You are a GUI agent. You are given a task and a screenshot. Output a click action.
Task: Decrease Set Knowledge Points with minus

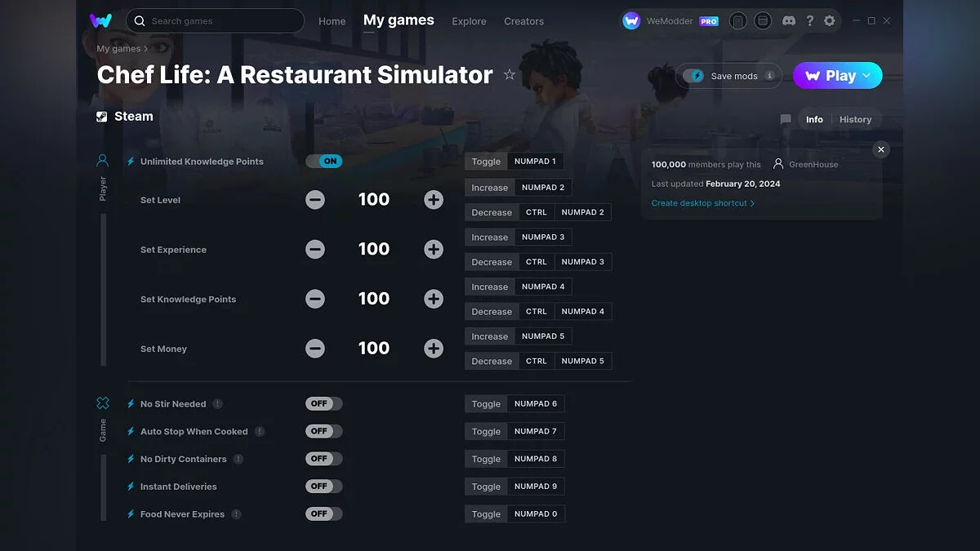pyautogui.click(x=315, y=299)
